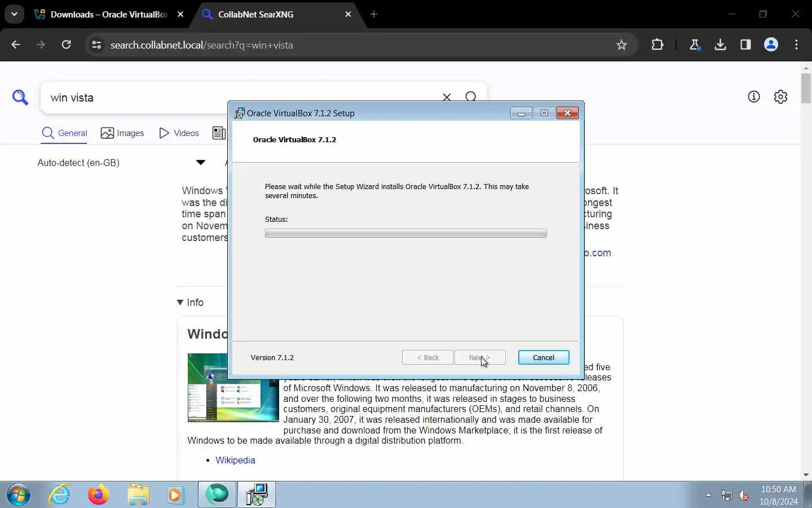Viewport: 812px width, 508px height.
Task: Switch to Downloads – Oracle VirtualBox tab
Action: click(109, 15)
